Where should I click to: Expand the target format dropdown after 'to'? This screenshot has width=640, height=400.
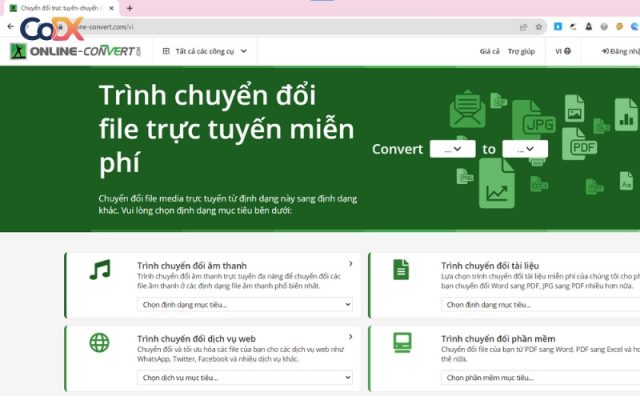tap(525, 149)
